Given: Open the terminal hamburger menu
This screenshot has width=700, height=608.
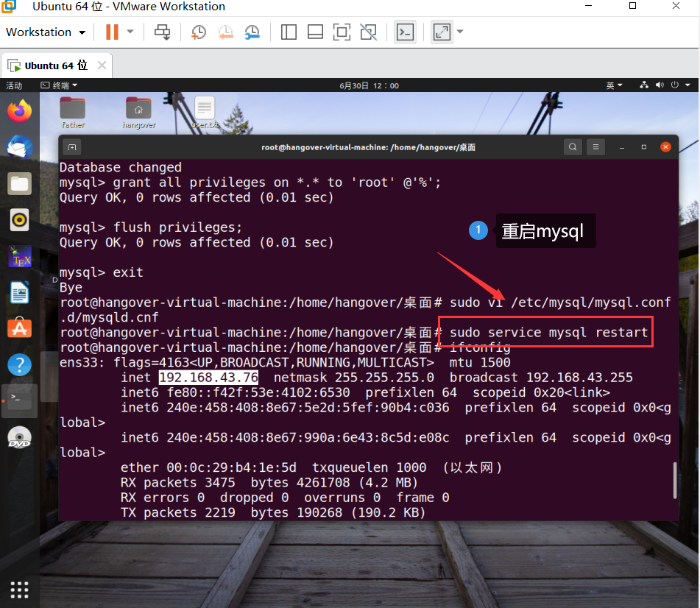Looking at the screenshot, I should [595, 147].
